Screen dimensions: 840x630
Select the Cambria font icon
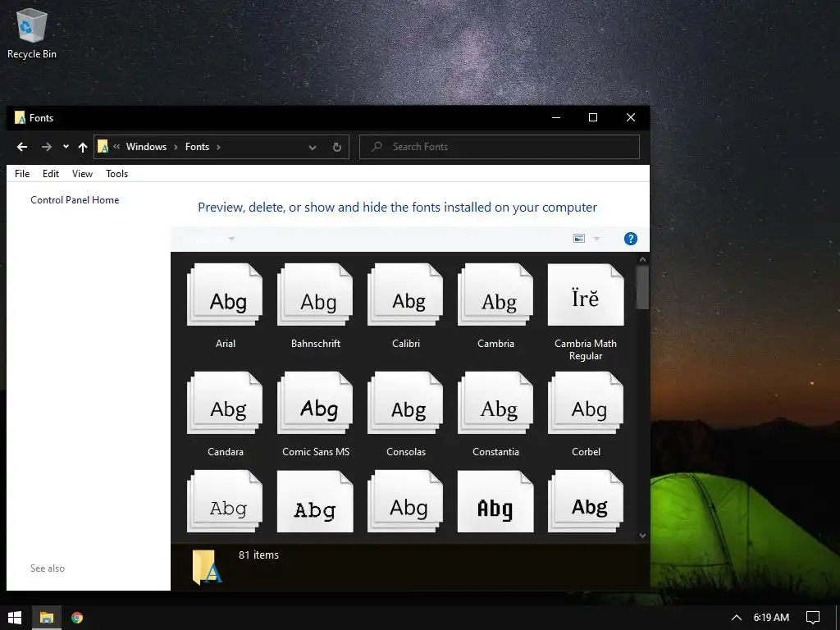click(495, 294)
